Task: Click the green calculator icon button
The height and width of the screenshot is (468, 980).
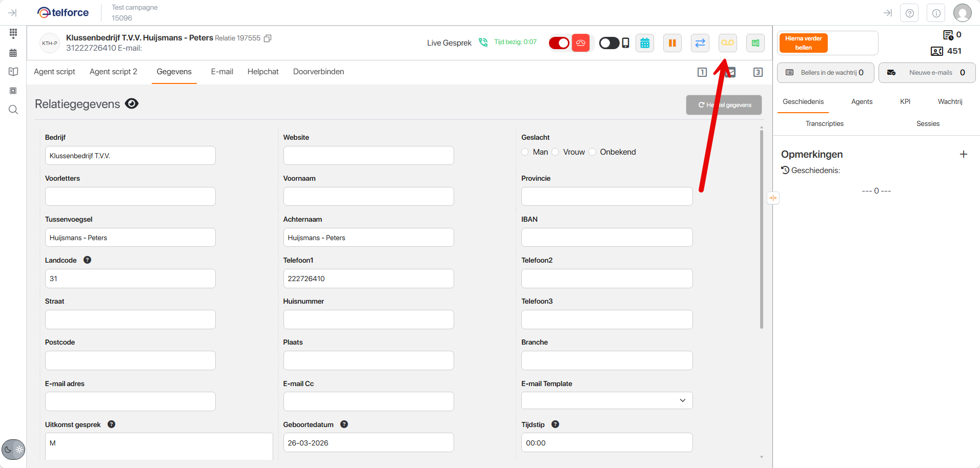Action: (755, 43)
